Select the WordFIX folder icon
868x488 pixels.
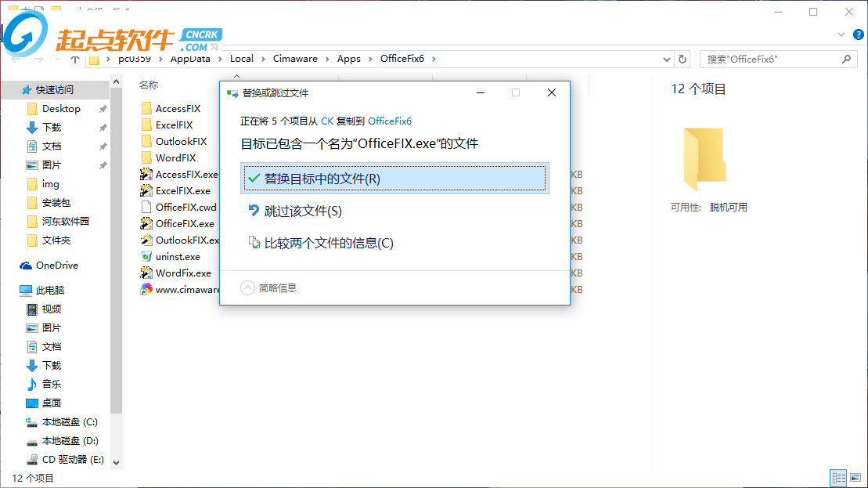[x=146, y=158]
